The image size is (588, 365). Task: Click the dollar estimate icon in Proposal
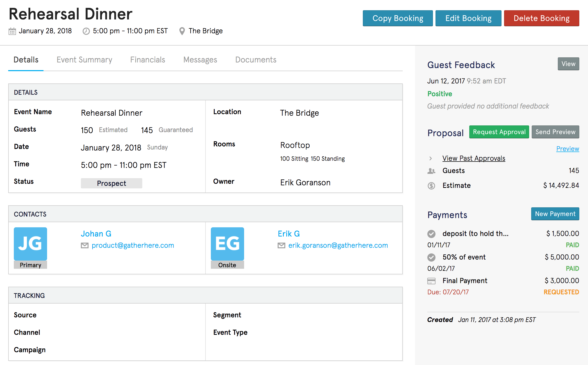431,186
